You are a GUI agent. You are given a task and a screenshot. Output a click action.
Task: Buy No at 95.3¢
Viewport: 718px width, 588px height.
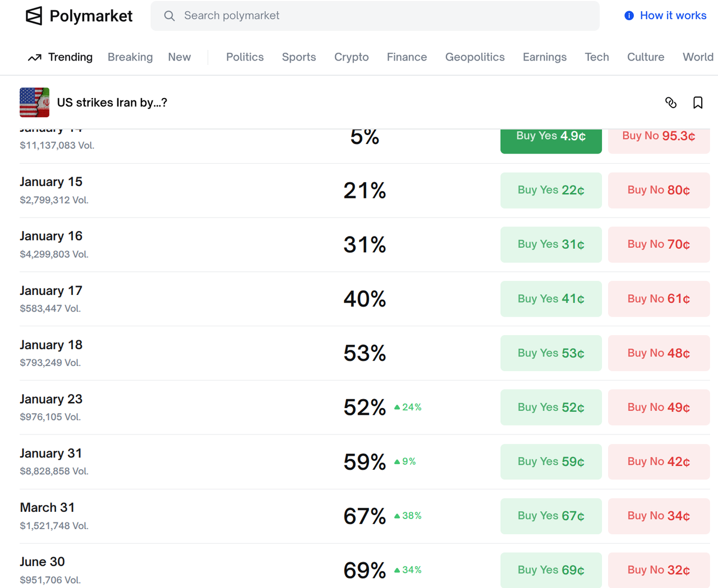click(659, 141)
